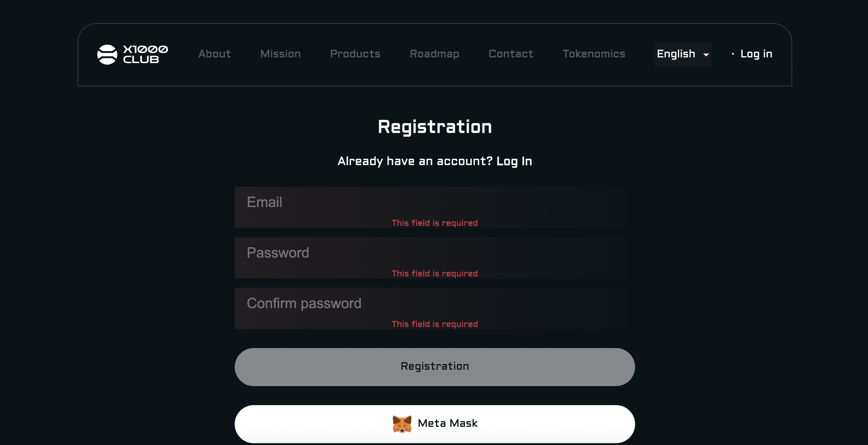868x445 pixels.
Task: Click the Registration page heading
Action: click(435, 127)
